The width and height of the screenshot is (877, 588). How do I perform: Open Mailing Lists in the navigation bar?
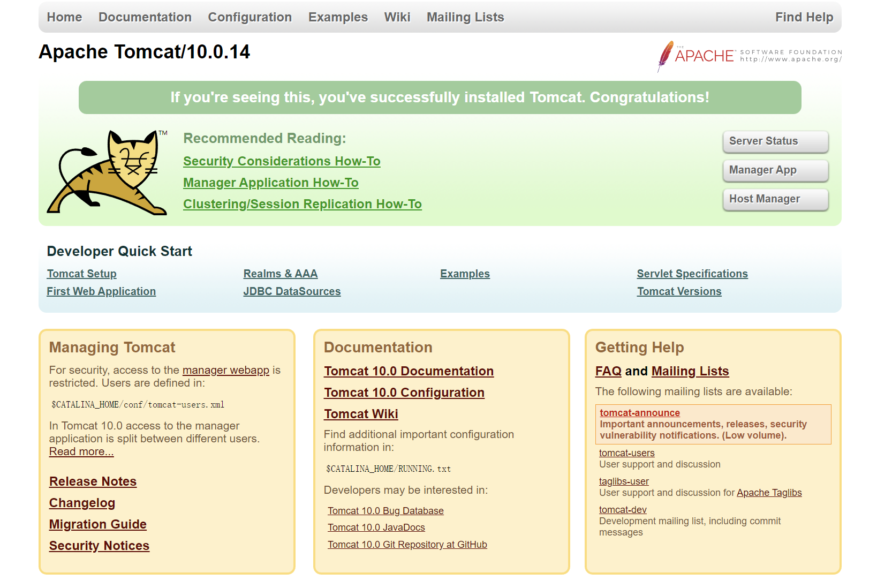[x=465, y=17]
